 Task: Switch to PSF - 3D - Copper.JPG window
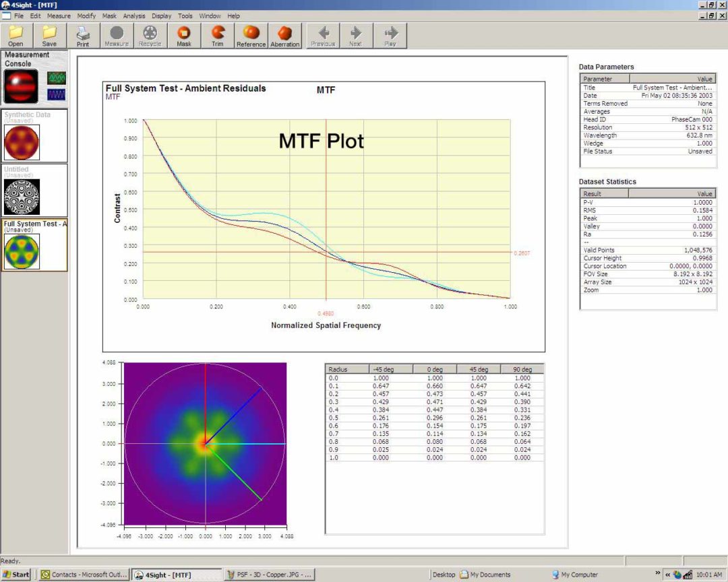269,574
